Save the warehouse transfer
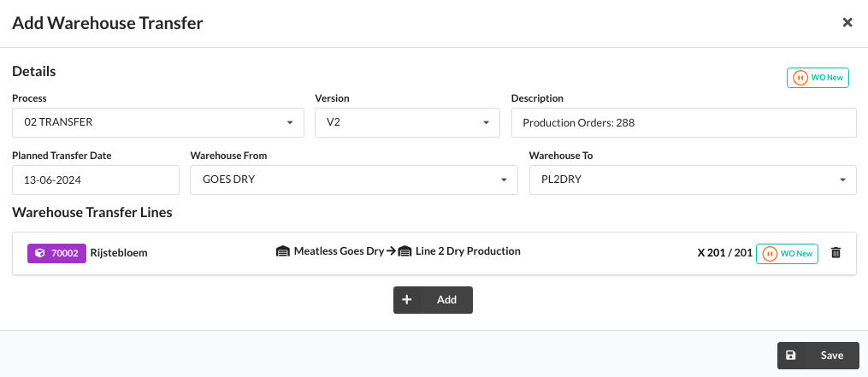868x377 pixels. pos(818,356)
